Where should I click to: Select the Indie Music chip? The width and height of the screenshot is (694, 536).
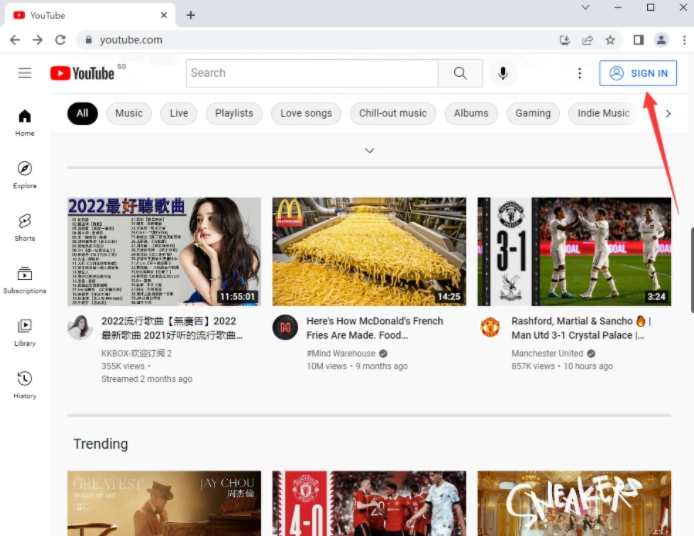tap(603, 113)
